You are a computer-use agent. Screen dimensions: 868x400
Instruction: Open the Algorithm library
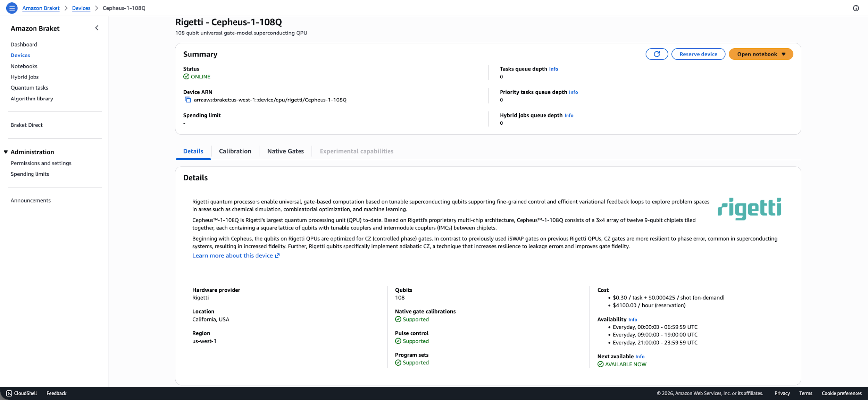(x=32, y=99)
